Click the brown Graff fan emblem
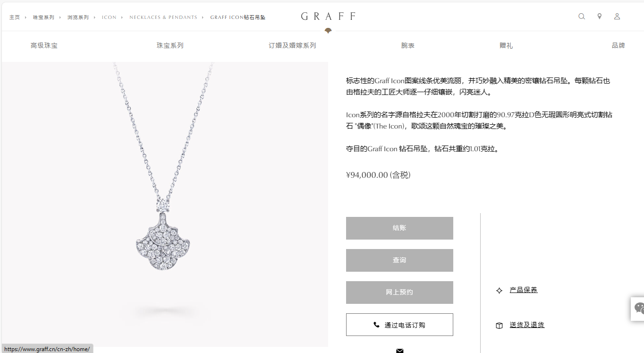Screen dimensions: 644x353 328,31
